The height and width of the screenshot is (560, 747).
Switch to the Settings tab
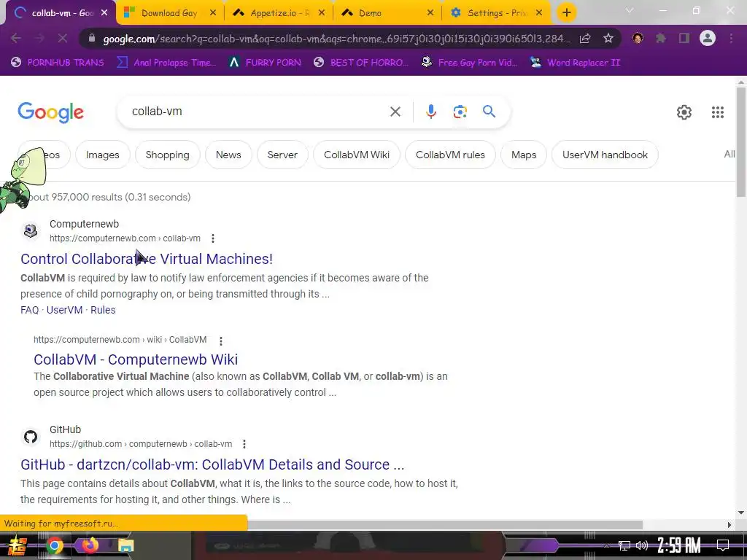point(497,13)
